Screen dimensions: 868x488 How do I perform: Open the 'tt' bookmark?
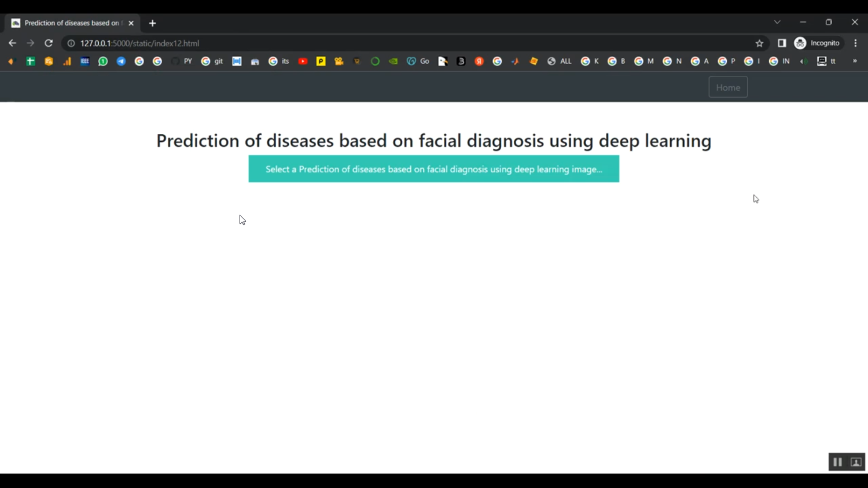pos(826,61)
